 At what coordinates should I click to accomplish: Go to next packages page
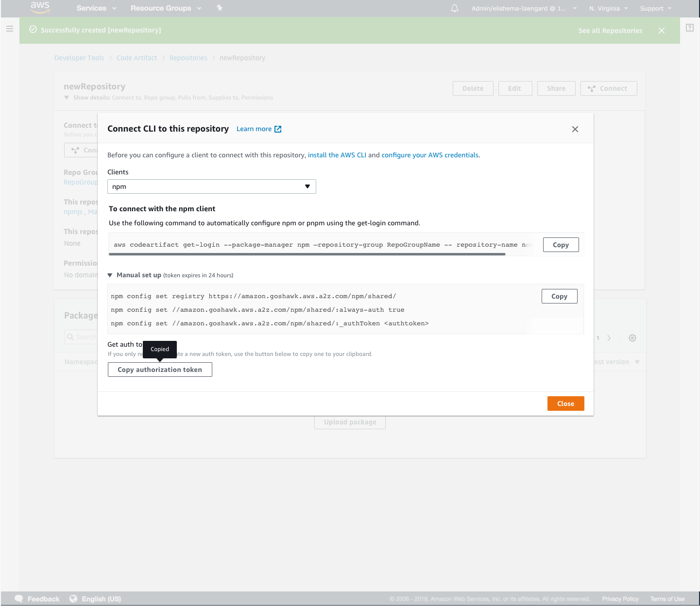[x=609, y=338]
